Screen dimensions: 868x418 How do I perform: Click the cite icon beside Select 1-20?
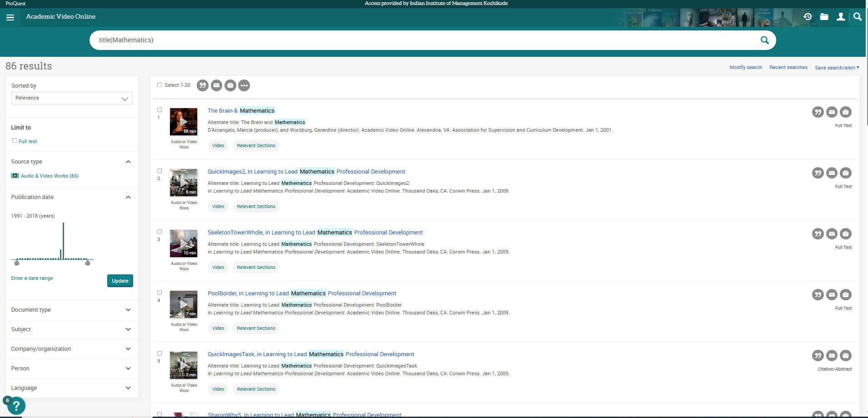coord(203,85)
